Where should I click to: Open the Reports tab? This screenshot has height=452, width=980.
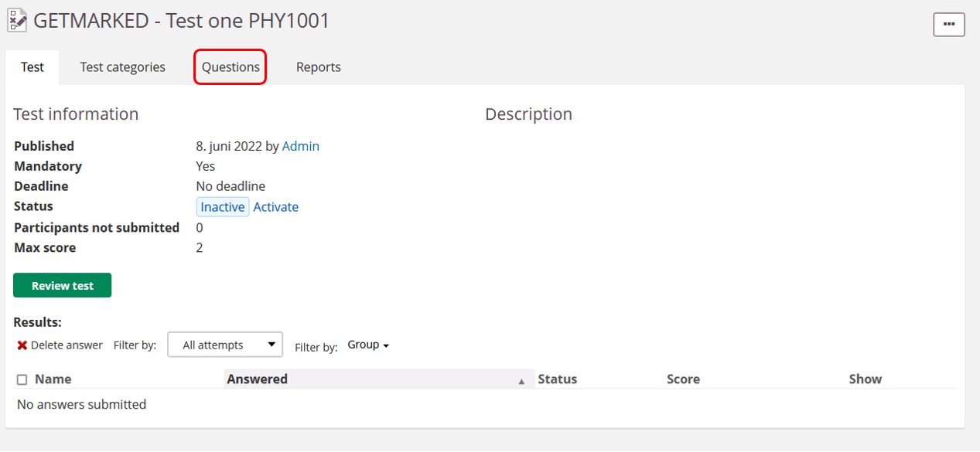tap(319, 67)
